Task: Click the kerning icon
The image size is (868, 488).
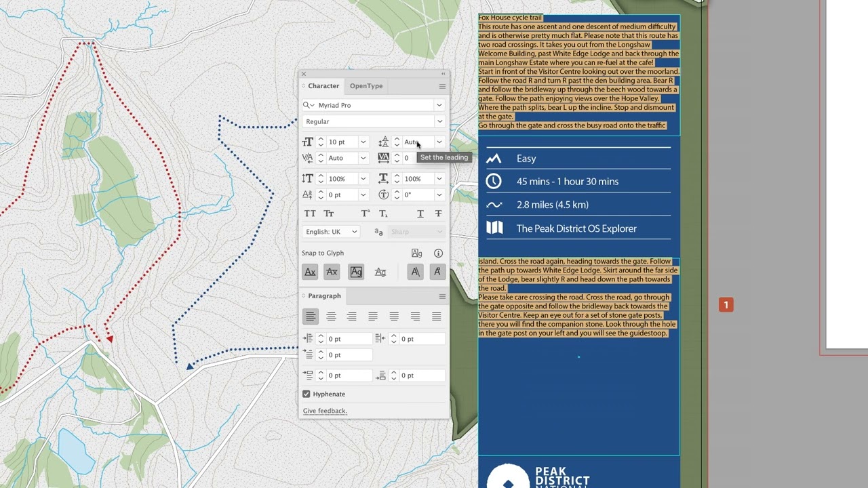Action: (x=308, y=158)
